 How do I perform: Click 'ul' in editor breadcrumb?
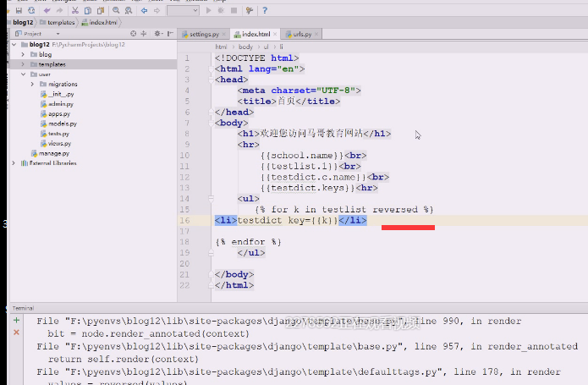point(266,47)
